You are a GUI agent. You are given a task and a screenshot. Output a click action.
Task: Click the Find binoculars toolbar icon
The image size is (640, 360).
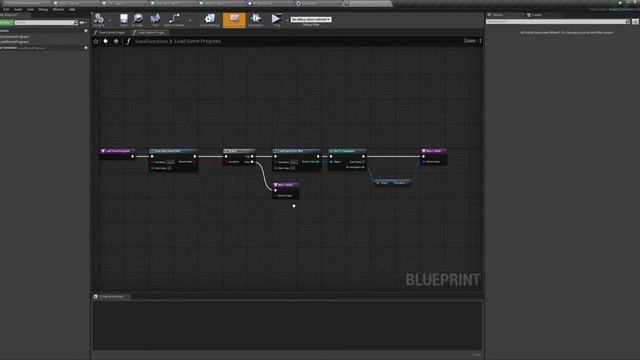coord(155,20)
